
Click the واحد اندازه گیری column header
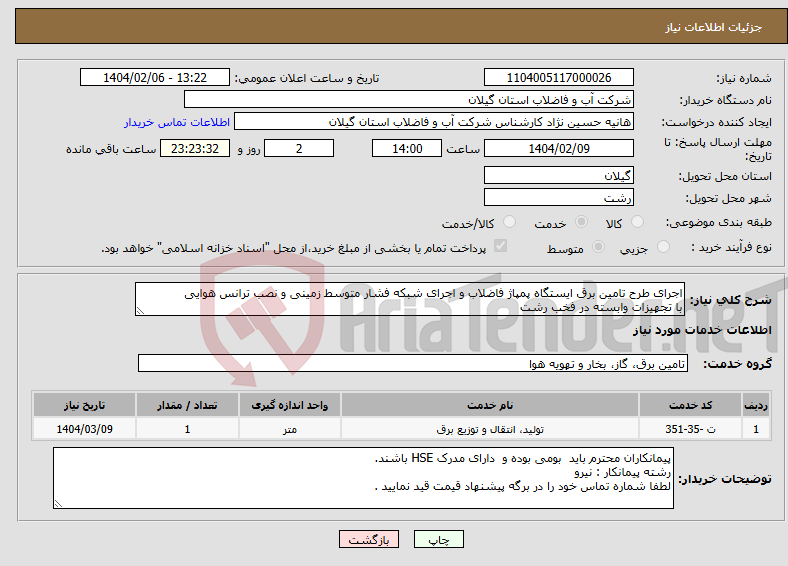(x=289, y=405)
